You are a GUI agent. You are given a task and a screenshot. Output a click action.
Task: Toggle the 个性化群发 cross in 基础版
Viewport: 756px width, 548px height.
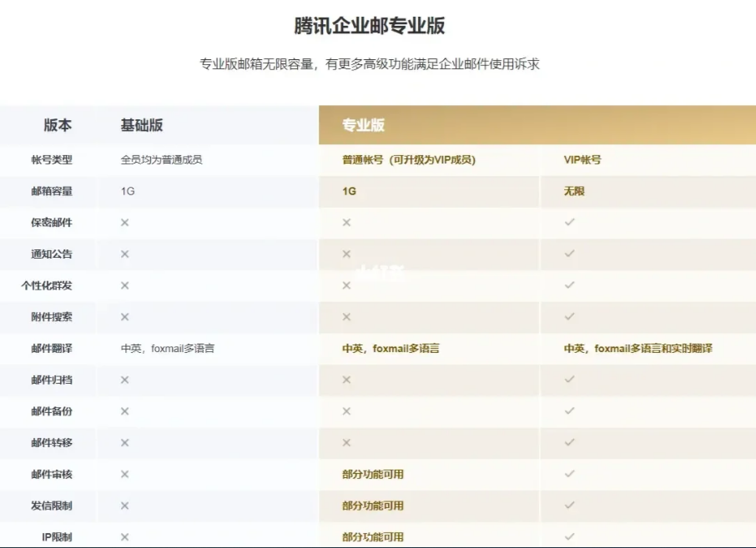123,284
